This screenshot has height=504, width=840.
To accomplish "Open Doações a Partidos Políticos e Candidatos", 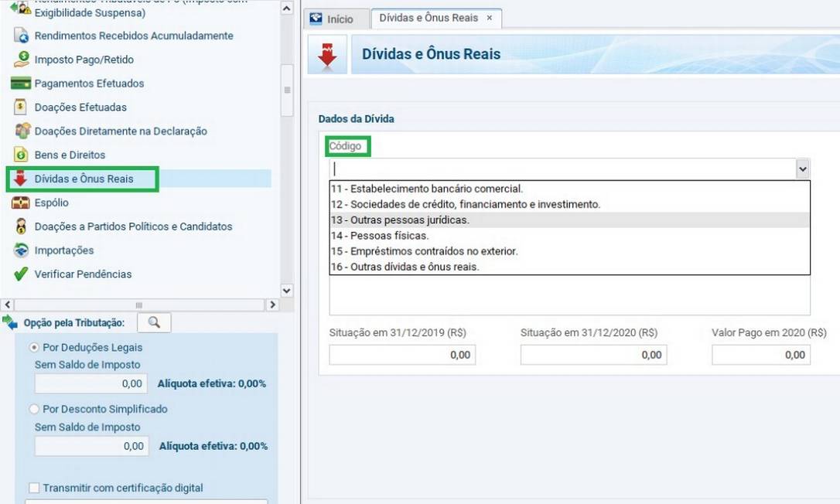I will (x=133, y=226).
